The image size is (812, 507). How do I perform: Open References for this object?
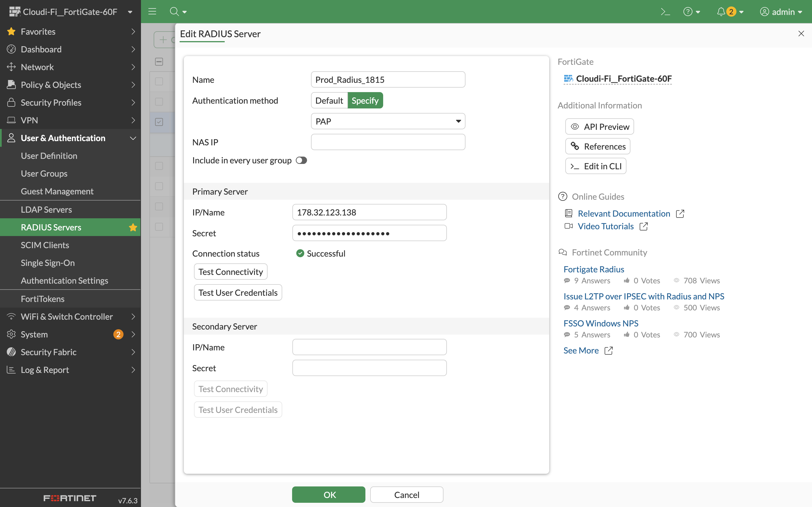coord(598,146)
